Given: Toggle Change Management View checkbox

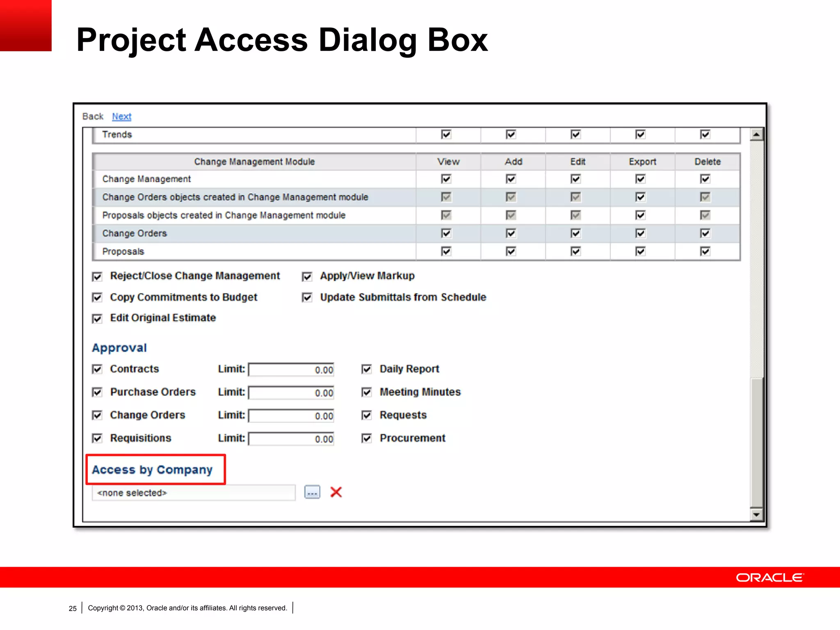Looking at the screenshot, I should [446, 179].
